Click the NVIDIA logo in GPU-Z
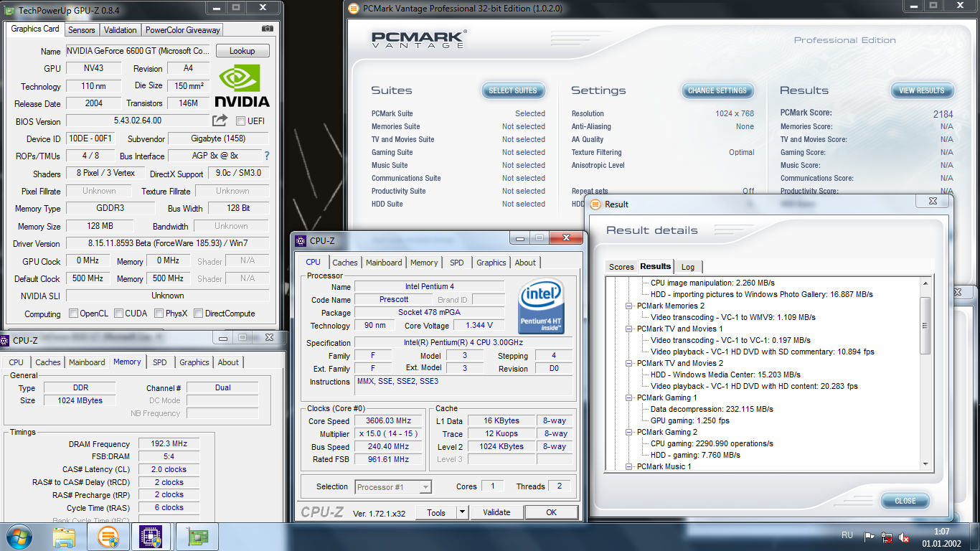980x551 pixels. [x=242, y=85]
